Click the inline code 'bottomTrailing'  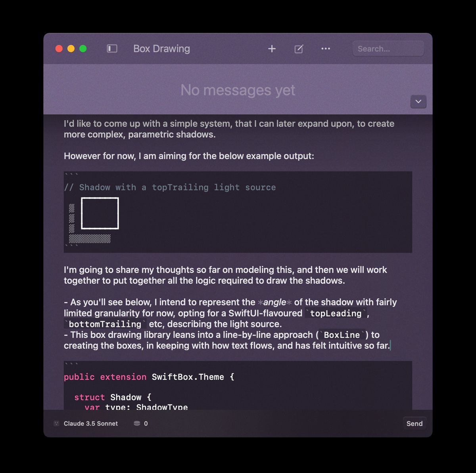click(105, 324)
